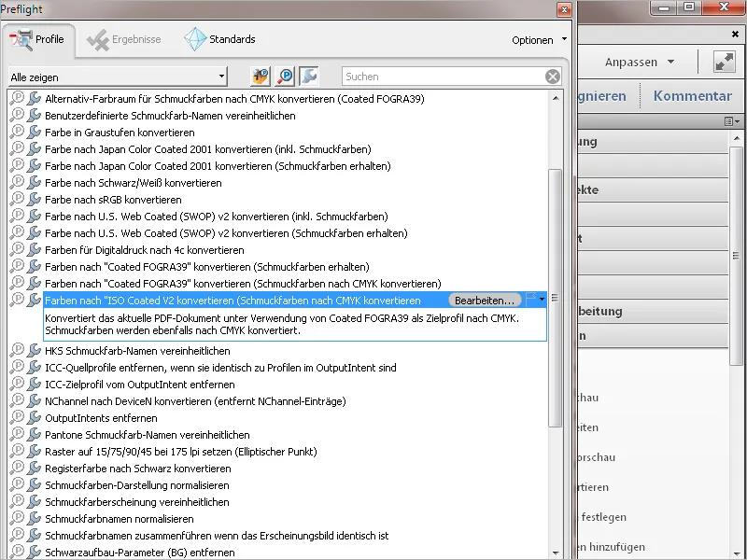Open the pane tab ending in 'gnieren'

(x=602, y=96)
